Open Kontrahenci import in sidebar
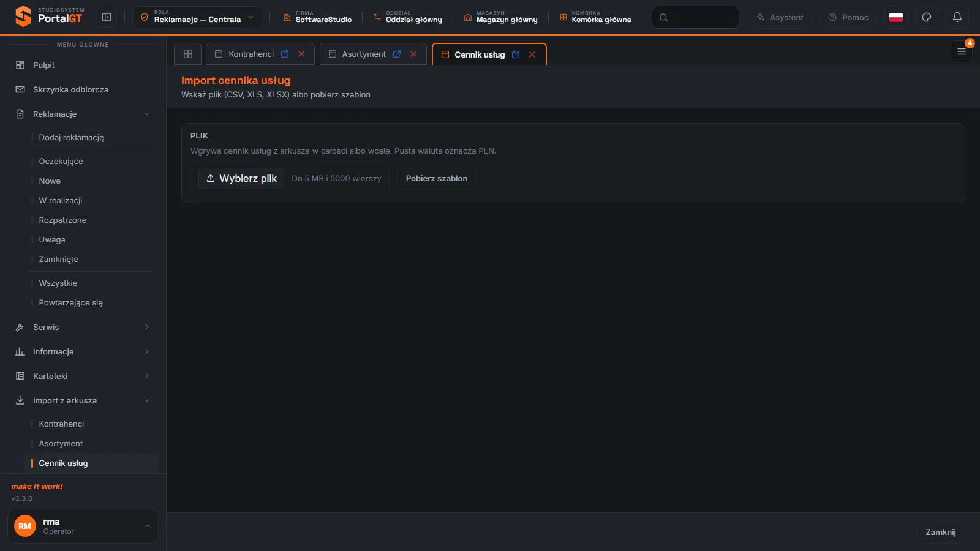980x551 pixels. click(x=92, y=424)
